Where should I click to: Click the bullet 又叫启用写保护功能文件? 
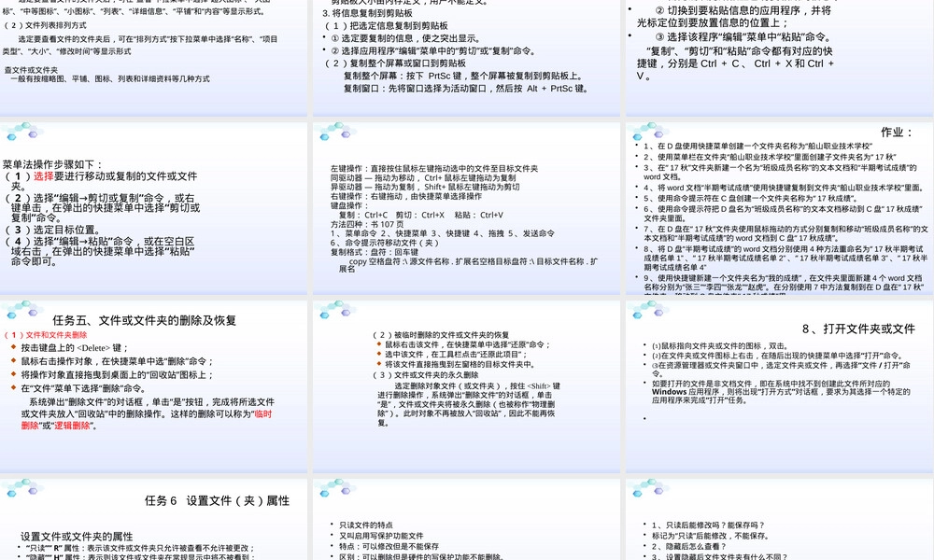pyautogui.click(x=381, y=536)
